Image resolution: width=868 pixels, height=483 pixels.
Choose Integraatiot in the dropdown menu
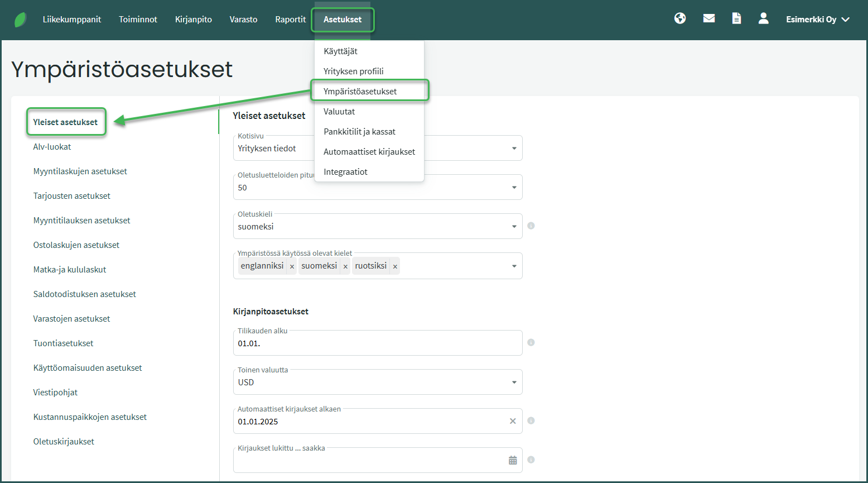345,172
